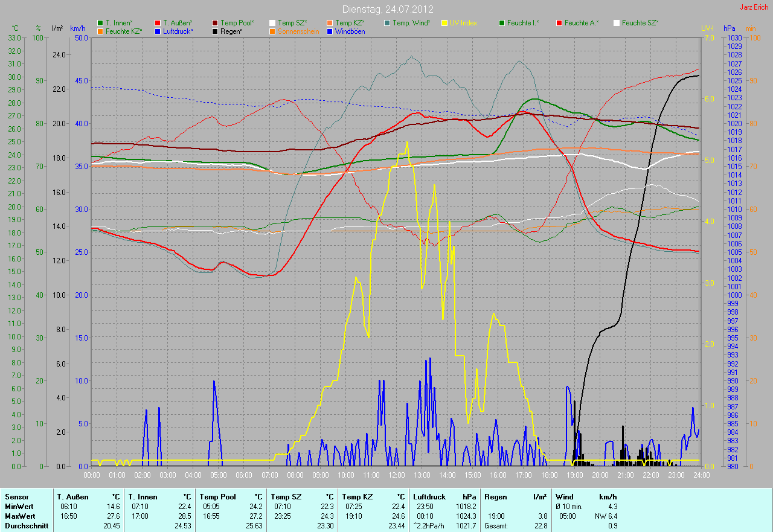Click the Jarz Erich author text

pyautogui.click(x=754, y=7)
